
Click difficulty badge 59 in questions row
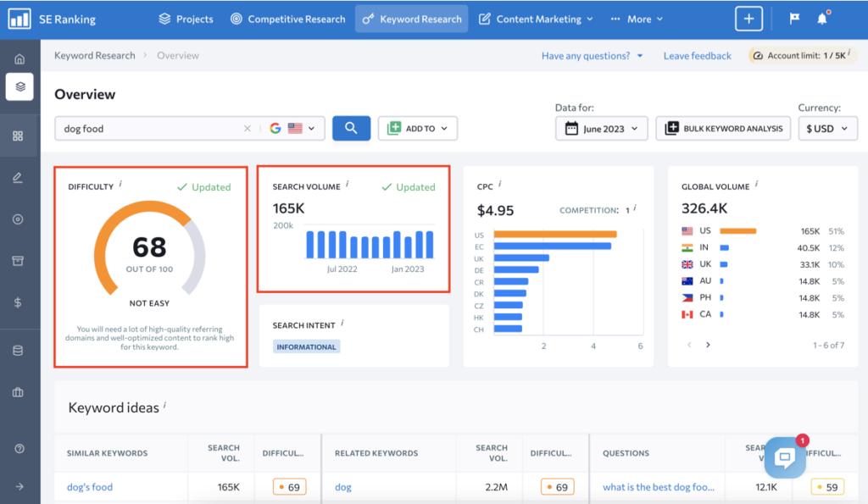(827, 487)
